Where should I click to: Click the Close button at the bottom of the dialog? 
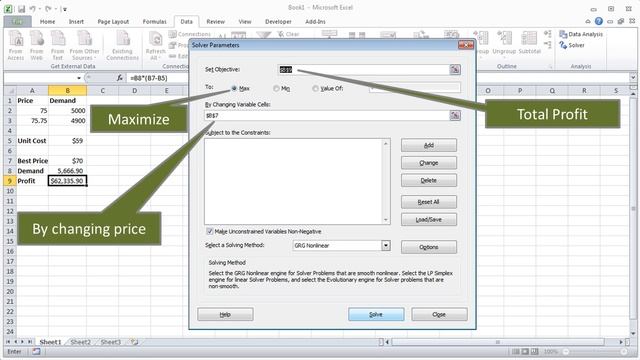[x=439, y=314]
